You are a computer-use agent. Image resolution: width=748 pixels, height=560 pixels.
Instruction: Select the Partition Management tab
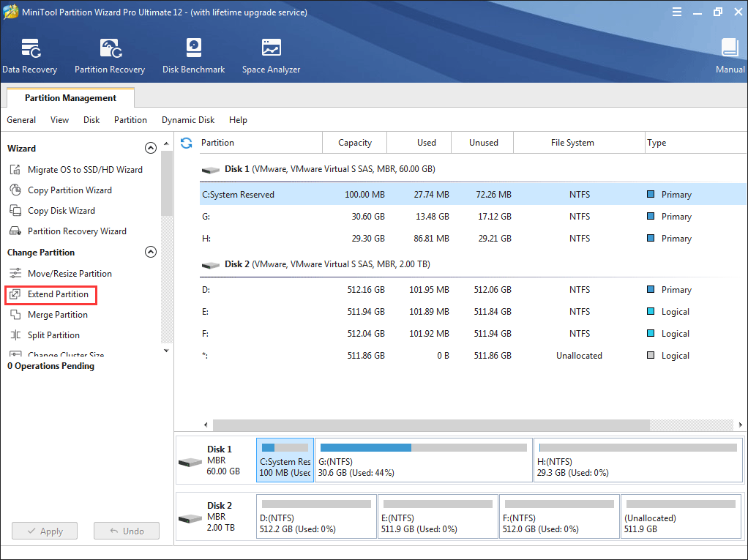coord(70,98)
